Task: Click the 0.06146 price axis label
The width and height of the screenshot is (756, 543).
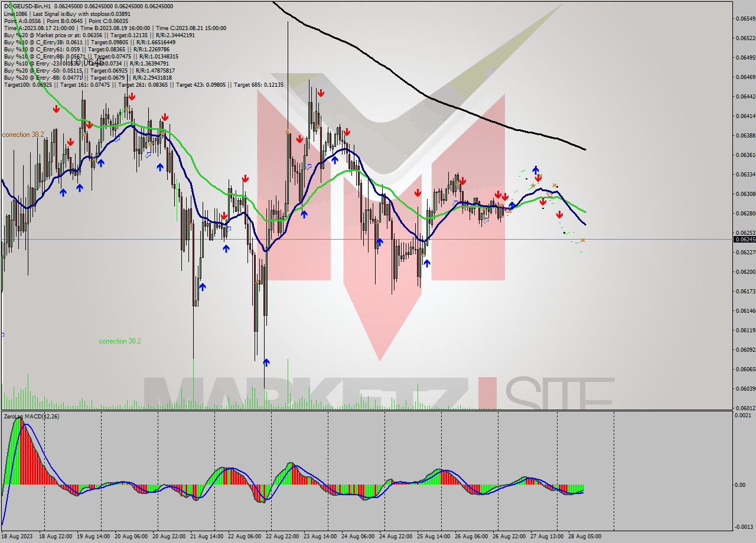Action: coord(745,310)
